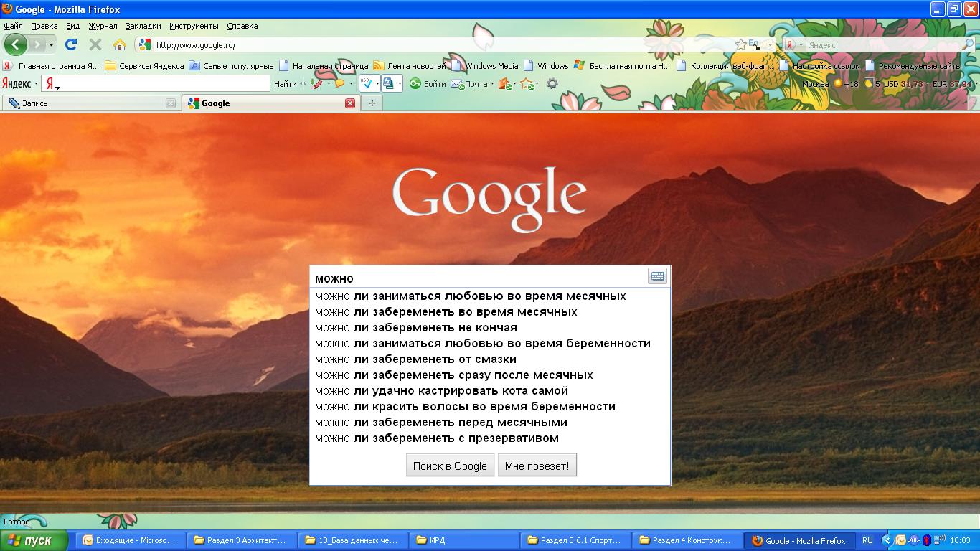Open the Лента новостей feed bookmark
The width and height of the screenshot is (980, 551).
point(410,65)
